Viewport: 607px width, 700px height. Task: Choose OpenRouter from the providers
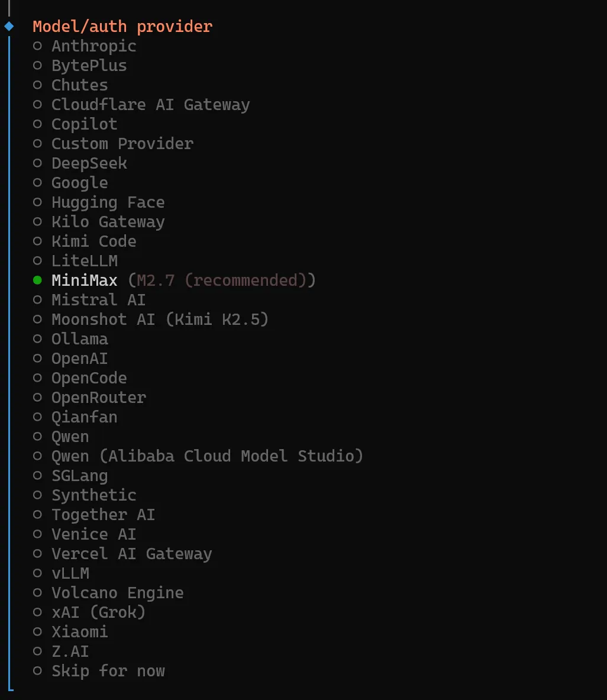coord(98,398)
